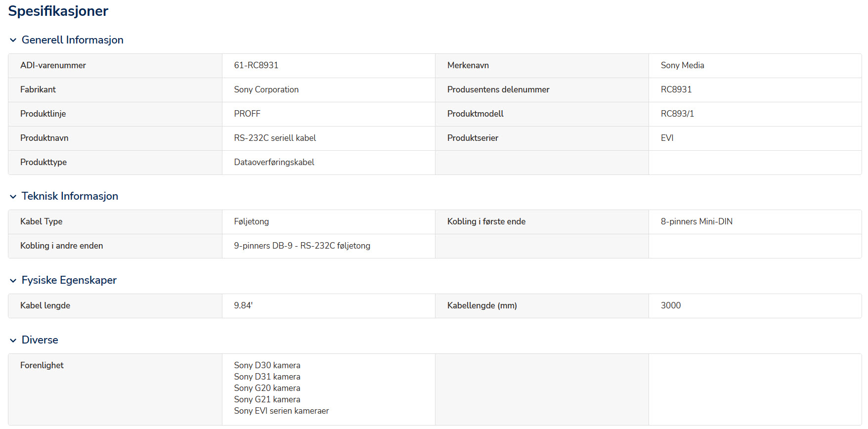Click the Teknisk Informasjon heading
The image size is (868, 429).
point(70,196)
